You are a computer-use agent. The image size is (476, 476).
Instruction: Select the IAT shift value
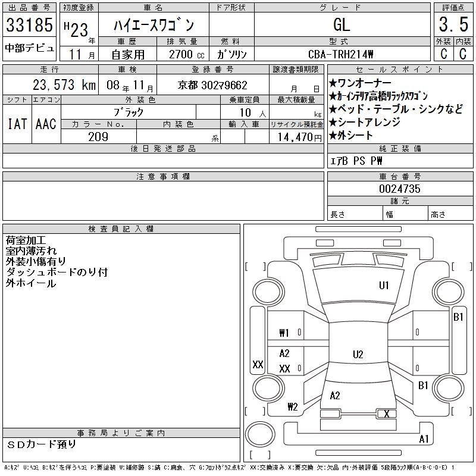[x=17, y=124]
